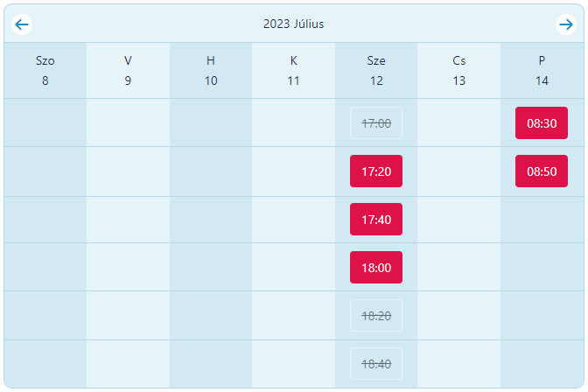
Task: Reserve the 08:50 Friday slot
Action: (x=542, y=171)
